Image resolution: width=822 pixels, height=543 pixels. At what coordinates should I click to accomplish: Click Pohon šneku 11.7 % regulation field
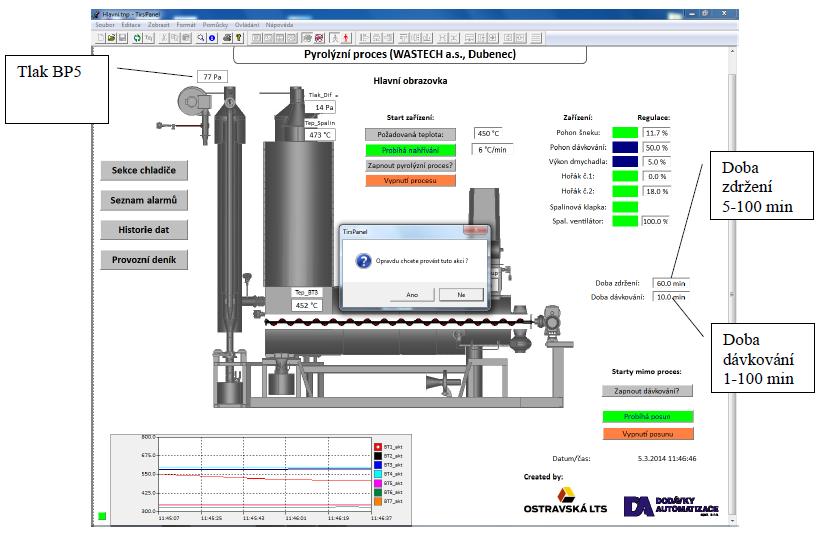point(656,133)
